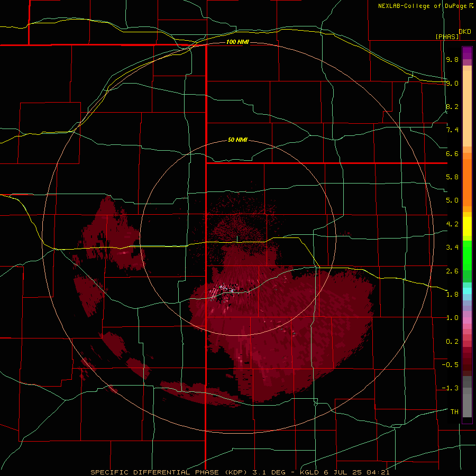Click the 1.8 scale value
The width and height of the screenshot is (476, 476).
[x=452, y=295]
